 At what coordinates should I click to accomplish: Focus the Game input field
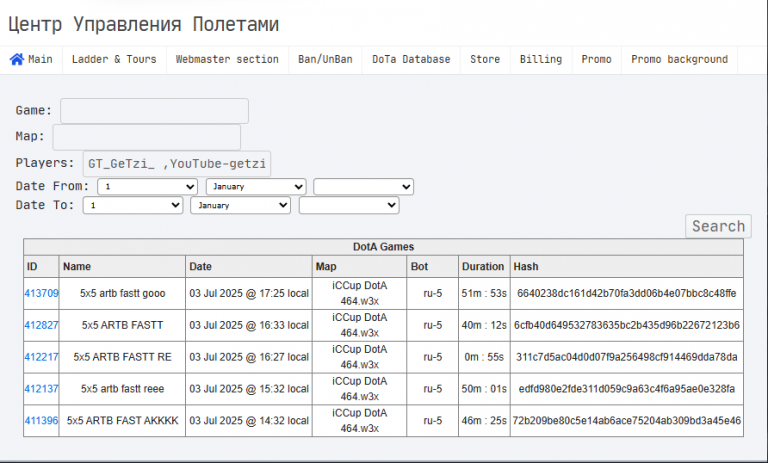coord(154,111)
